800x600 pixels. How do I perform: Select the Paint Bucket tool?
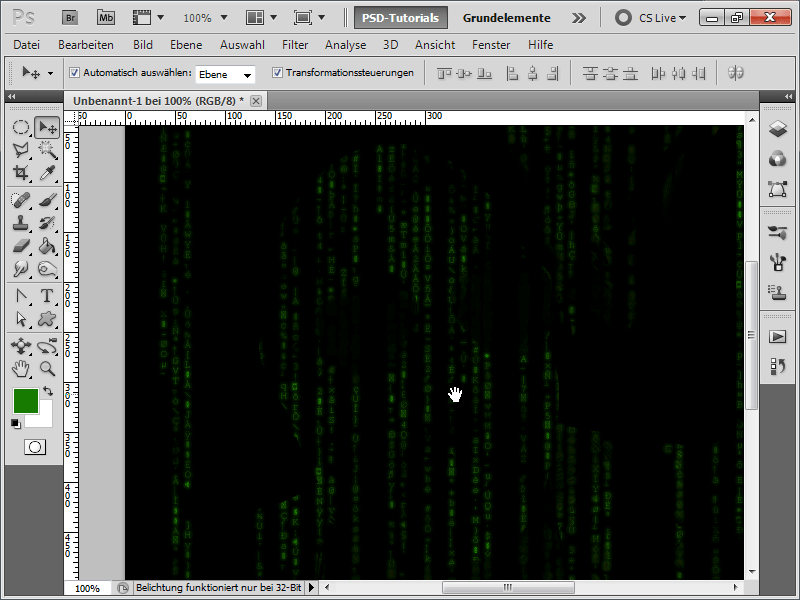47,246
